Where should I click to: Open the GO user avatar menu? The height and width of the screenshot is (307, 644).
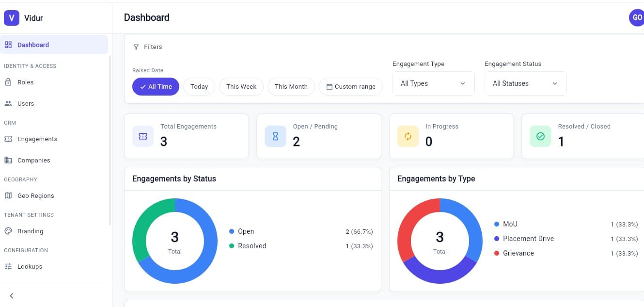[x=637, y=17]
